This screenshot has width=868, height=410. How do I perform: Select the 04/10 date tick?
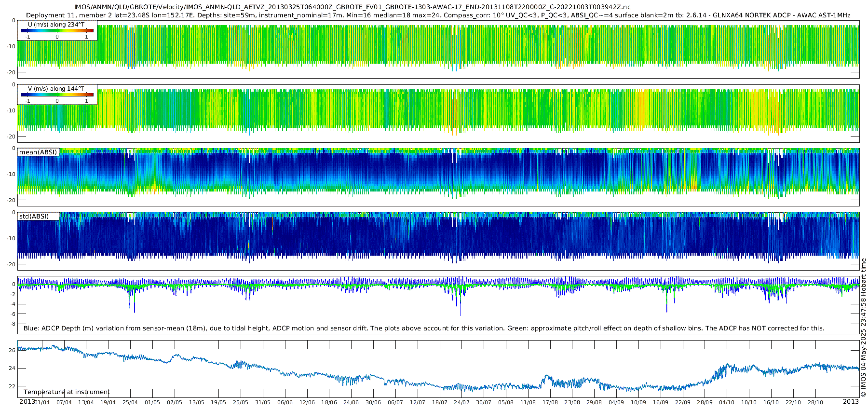click(x=727, y=402)
